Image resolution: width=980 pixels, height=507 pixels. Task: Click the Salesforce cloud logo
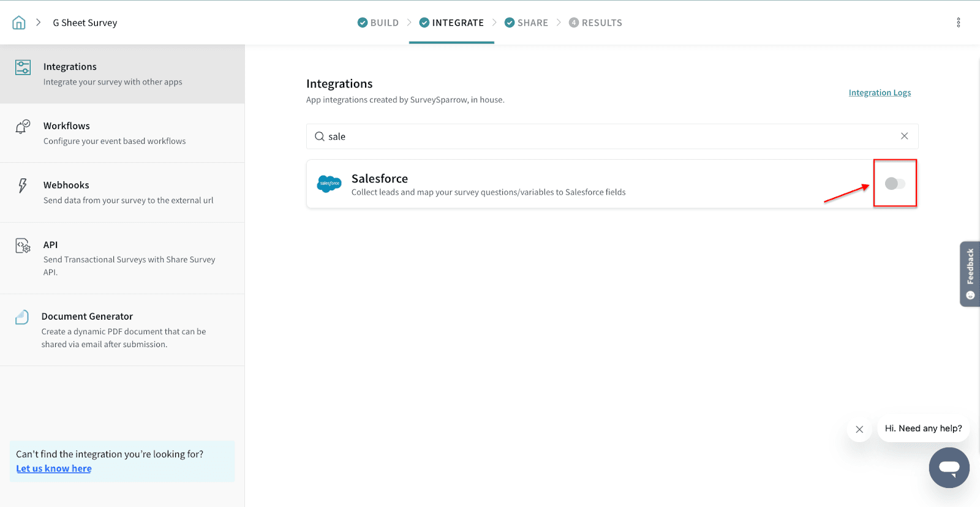(329, 184)
